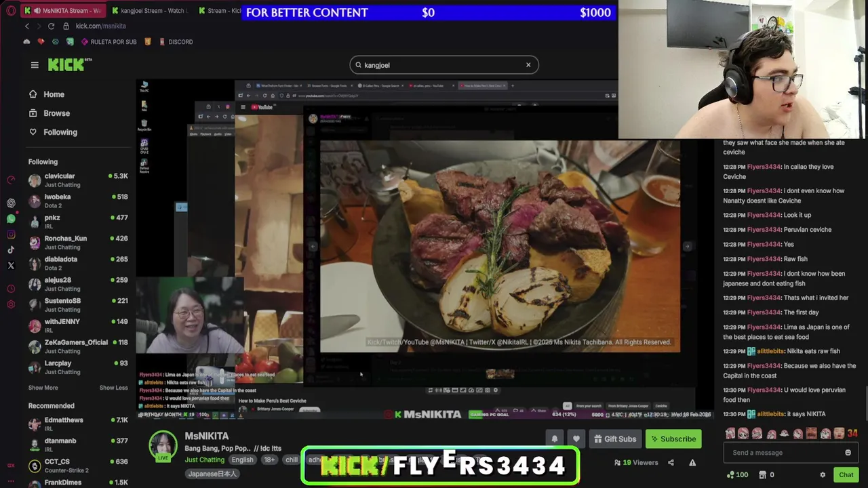This screenshot has height=488, width=868.
Task: Open CCT_CS recommended channel
Action: tap(78, 466)
